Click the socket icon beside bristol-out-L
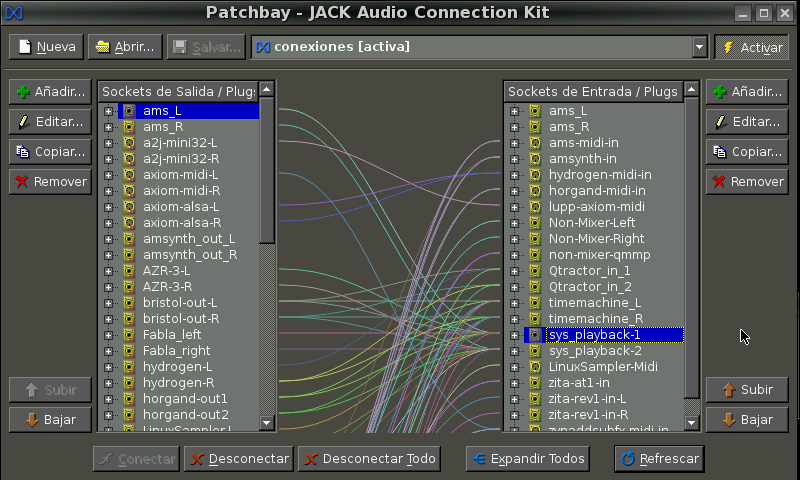Screen dimensions: 800x480 (x=129, y=303)
